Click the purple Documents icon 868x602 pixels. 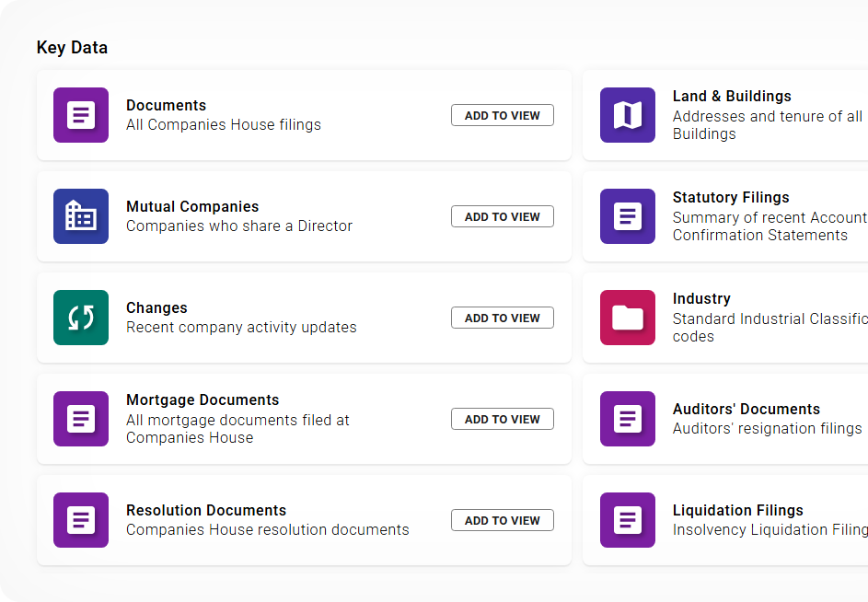coord(81,115)
